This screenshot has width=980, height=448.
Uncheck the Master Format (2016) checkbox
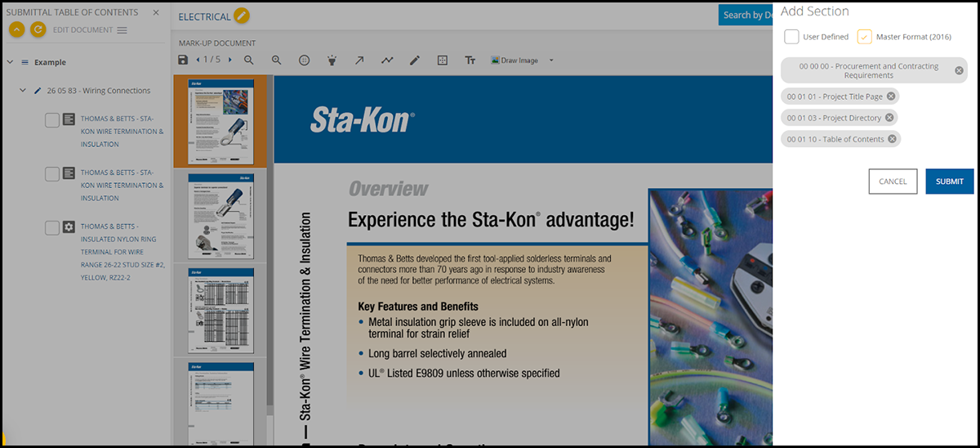point(864,37)
